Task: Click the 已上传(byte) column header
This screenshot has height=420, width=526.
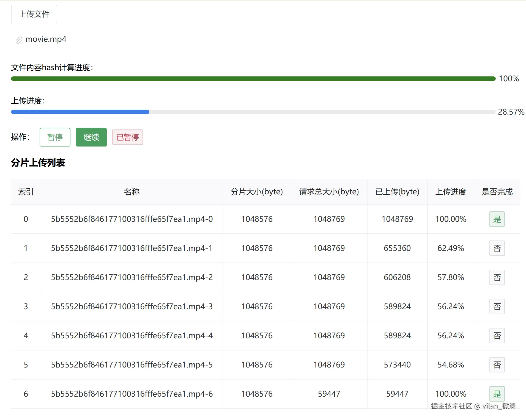Action: click(x=397, y=192)
